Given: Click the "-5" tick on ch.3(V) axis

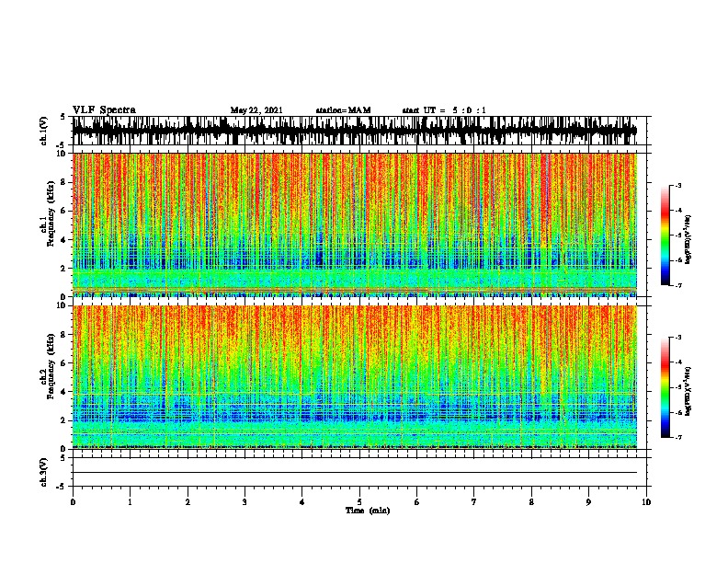Looking at the screenshot, I should (x=61, y=487).
